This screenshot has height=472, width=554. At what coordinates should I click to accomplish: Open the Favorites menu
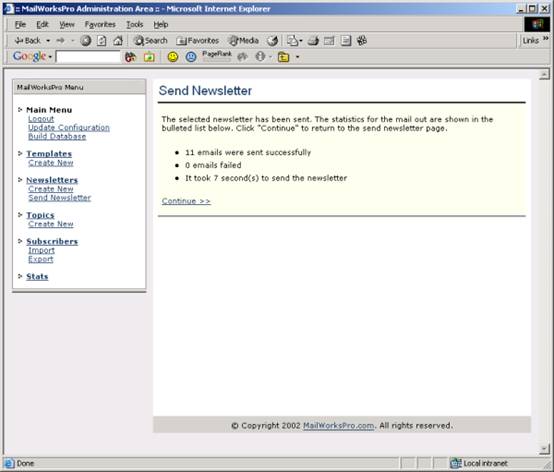tap(100, 24)
